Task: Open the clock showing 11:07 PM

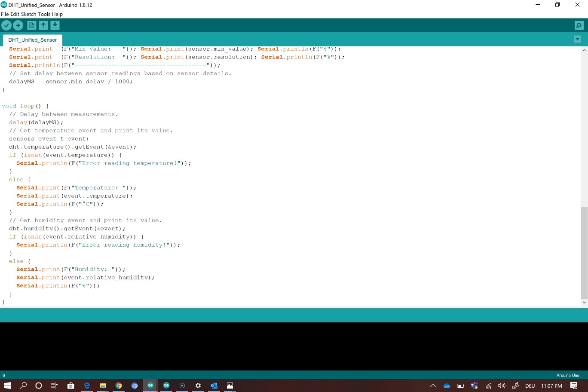Action: (551, 386)
